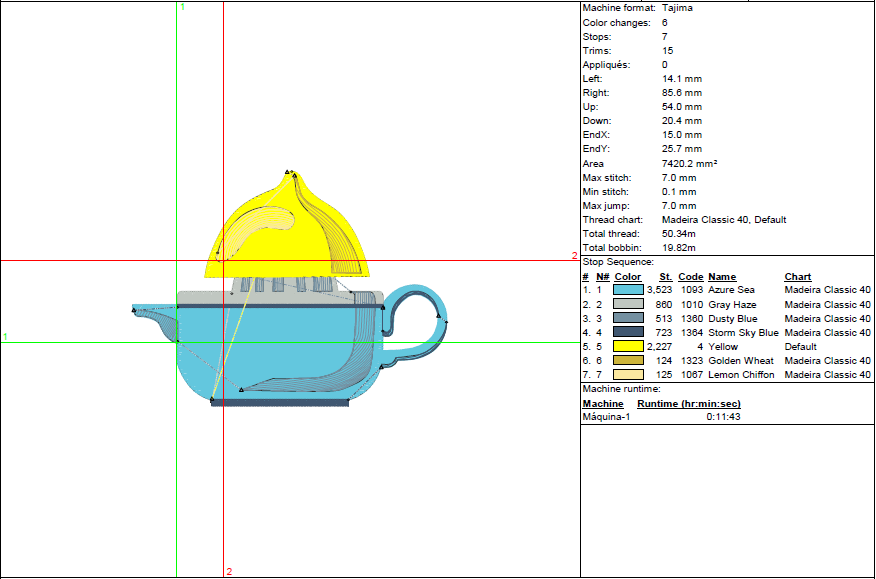
Task: Click the Azure Sea color swatch
Action: (628, 290)
